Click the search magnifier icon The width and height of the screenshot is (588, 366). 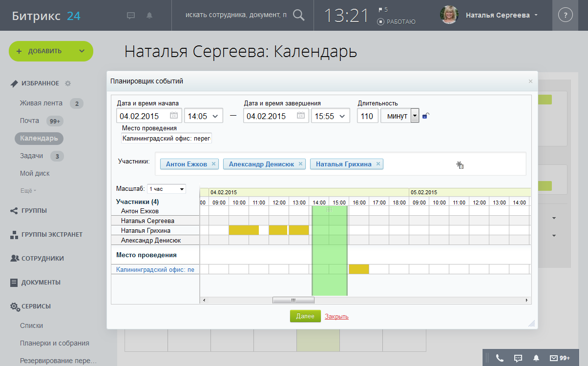pyautogui.click(x=299, y=15)
